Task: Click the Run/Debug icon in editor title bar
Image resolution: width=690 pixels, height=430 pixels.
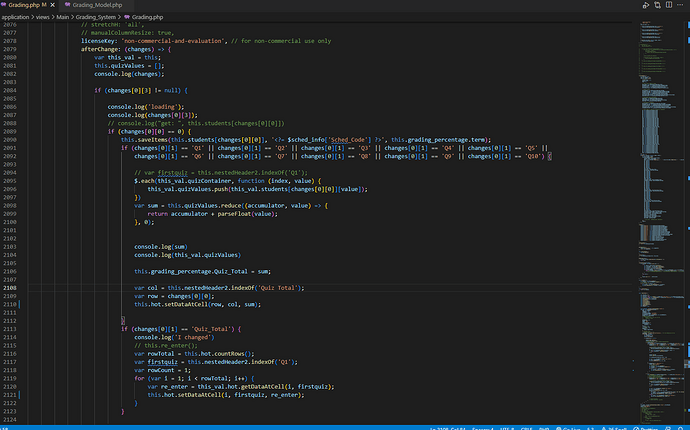Action: [646, 5]
